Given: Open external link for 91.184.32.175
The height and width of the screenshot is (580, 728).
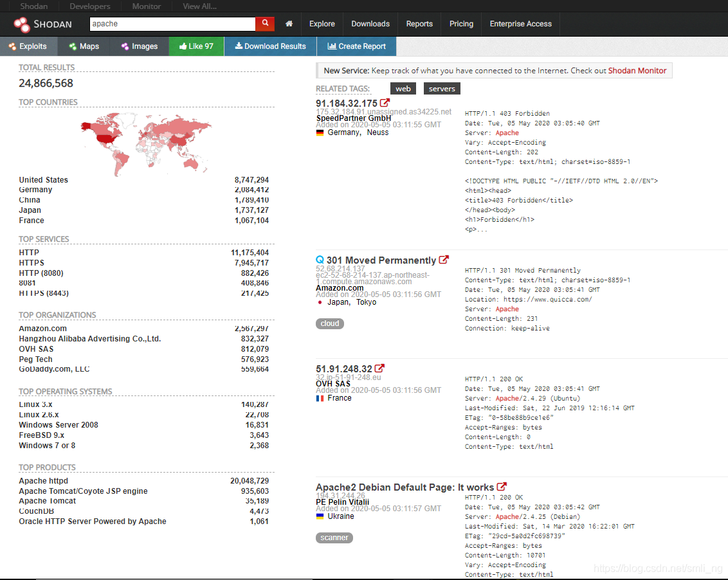Looking at the screenshot, I should [x=385, y=103].
